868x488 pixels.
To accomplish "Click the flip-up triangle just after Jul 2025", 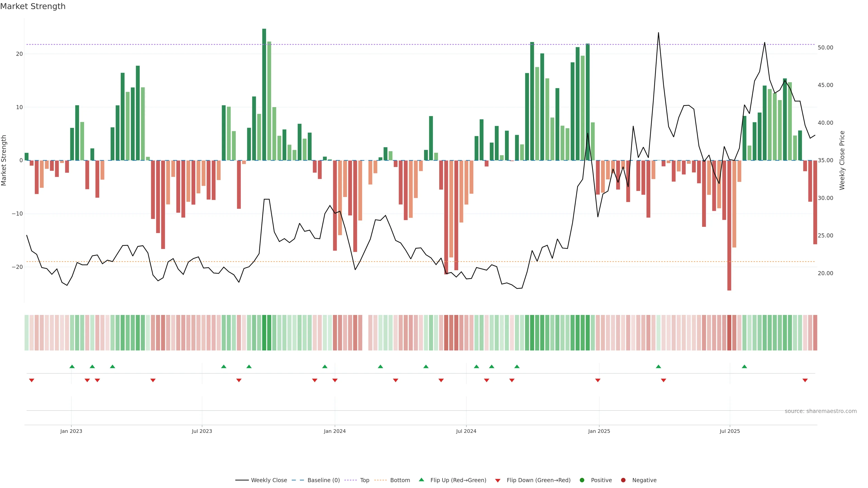I will 744,366.
